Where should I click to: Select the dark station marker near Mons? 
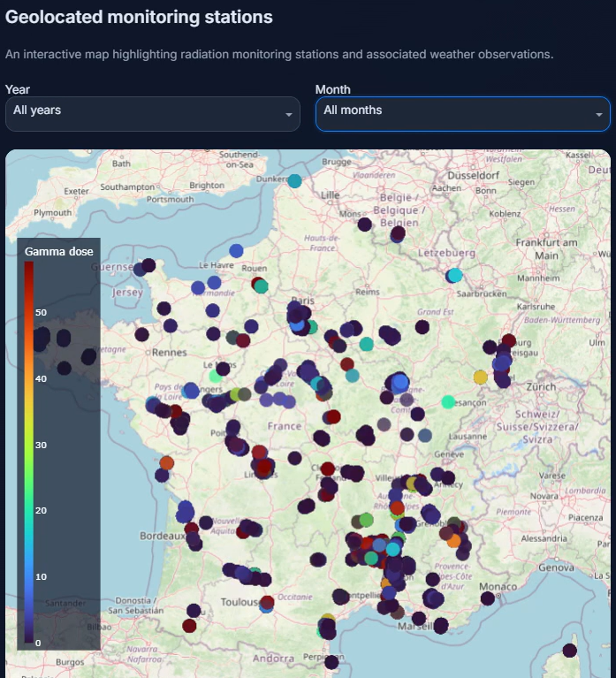click(364, 225)
